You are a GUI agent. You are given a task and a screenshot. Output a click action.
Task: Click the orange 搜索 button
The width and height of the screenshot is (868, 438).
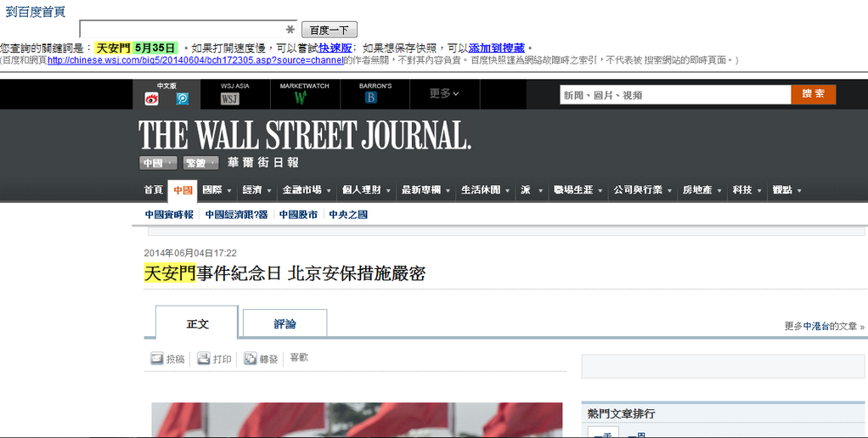(x=813, y=94)
